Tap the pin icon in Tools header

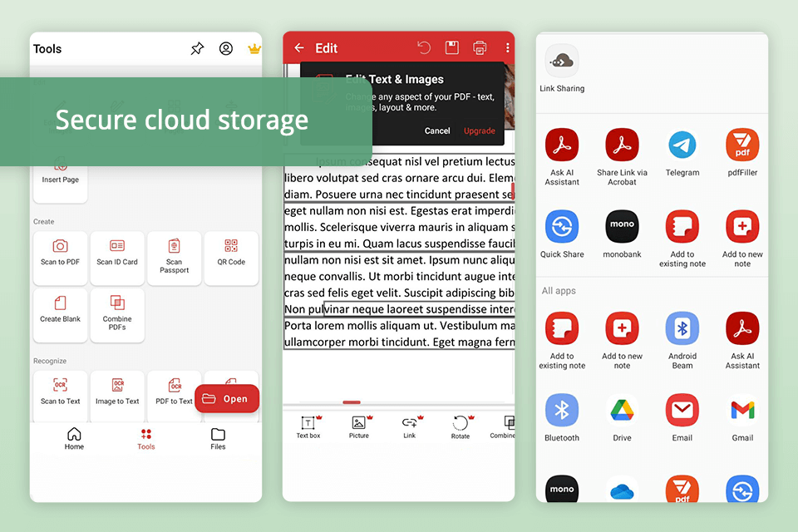click(x=198, y=48)
